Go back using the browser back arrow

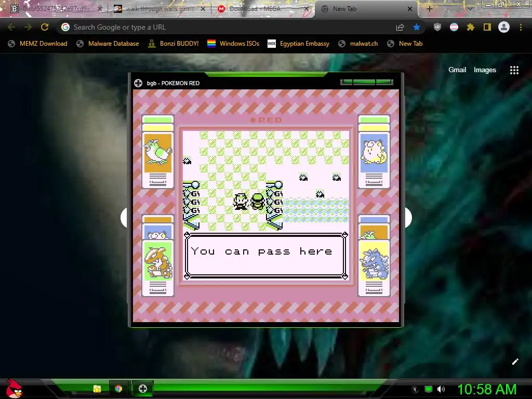11,27
